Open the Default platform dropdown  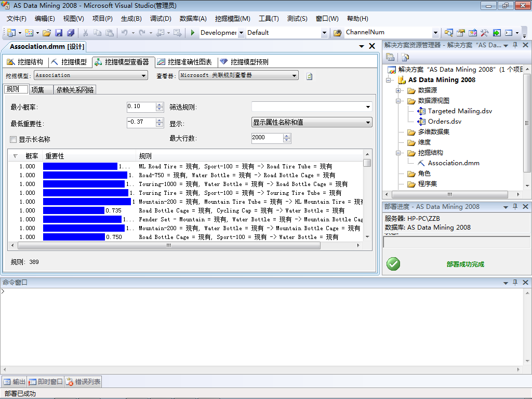pos(324,33)
